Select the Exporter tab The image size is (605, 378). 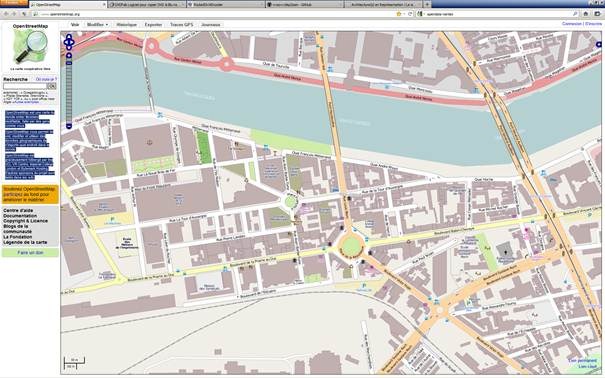tap(154, 25)
